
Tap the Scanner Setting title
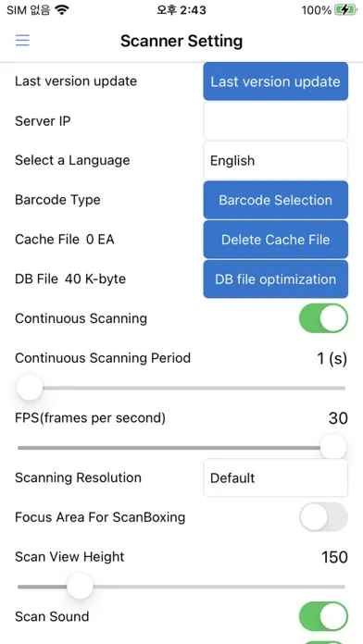tap(181, 41)
